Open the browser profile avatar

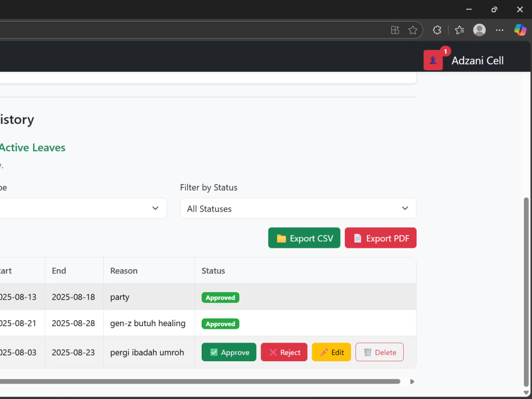(479, 30)
